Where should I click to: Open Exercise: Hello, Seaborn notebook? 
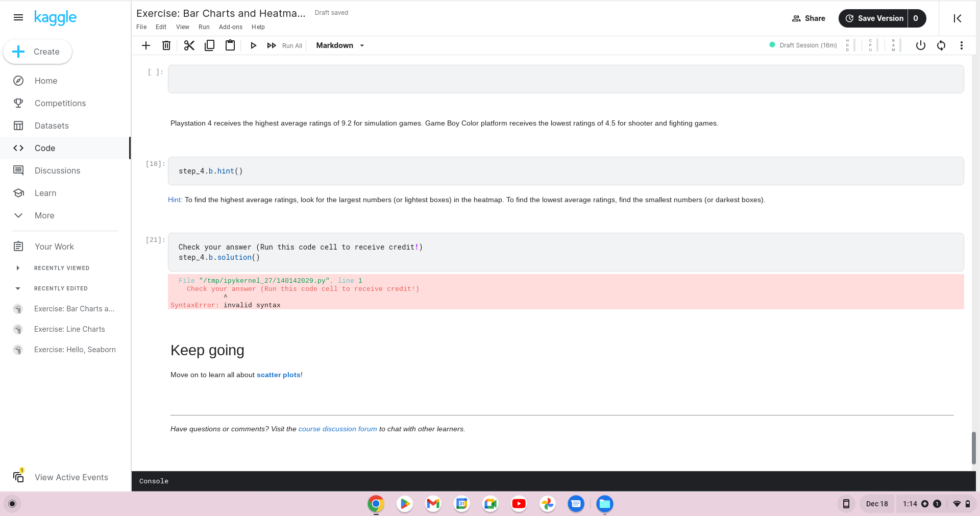(x=75, y=350)
